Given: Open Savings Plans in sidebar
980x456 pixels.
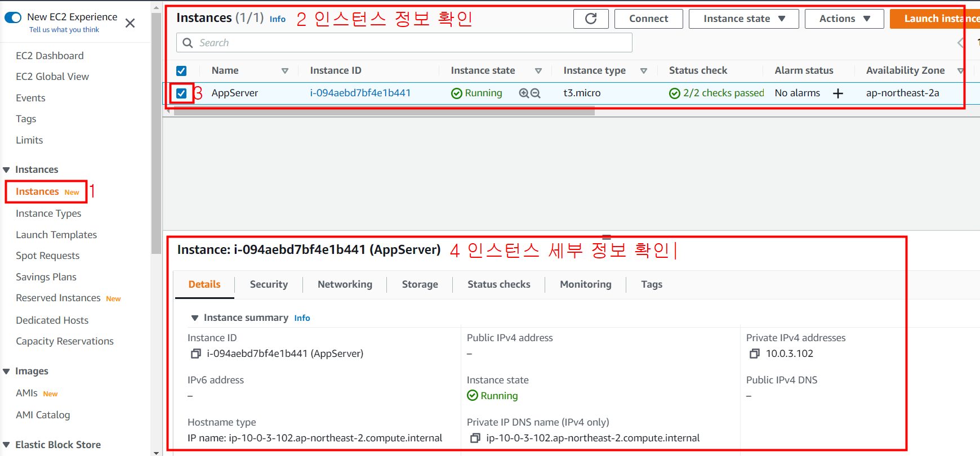Looking at the screenshot, I should (46, 277).
